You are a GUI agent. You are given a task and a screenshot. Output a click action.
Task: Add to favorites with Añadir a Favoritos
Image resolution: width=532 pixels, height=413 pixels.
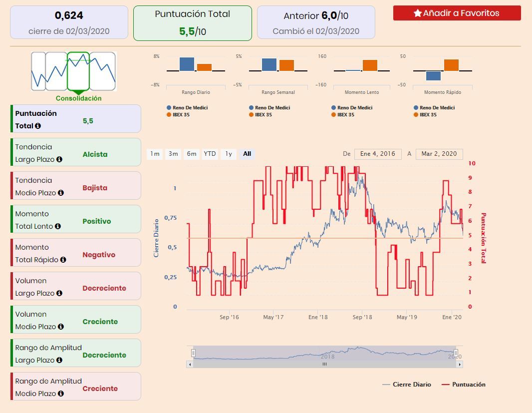457,13
